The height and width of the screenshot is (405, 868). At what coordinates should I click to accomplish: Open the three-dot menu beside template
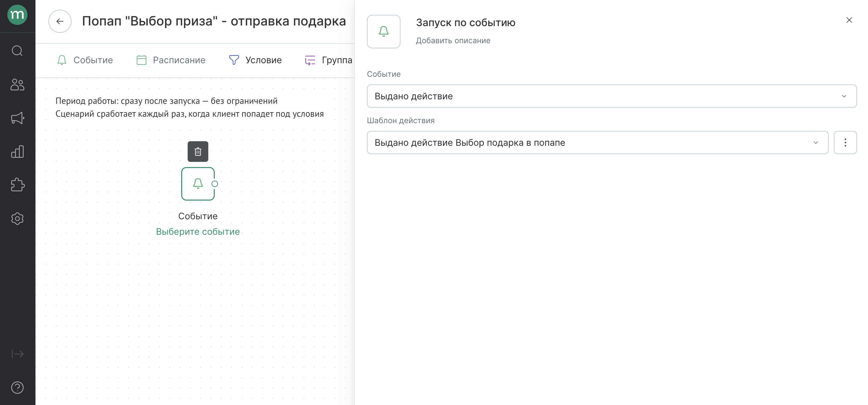click(x=845, y=143)
